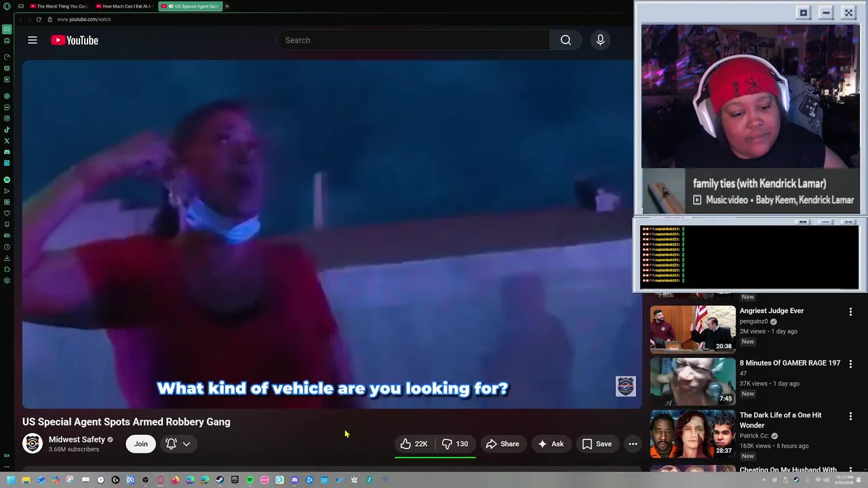
Task: Click the family ties music video card
Action: [751, 191]
